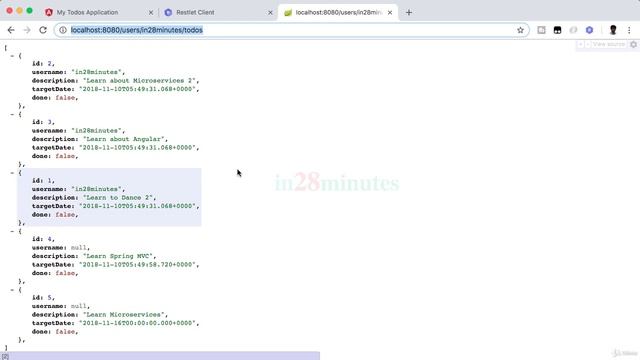
Task: Click View source button
Action: (609, 44)
